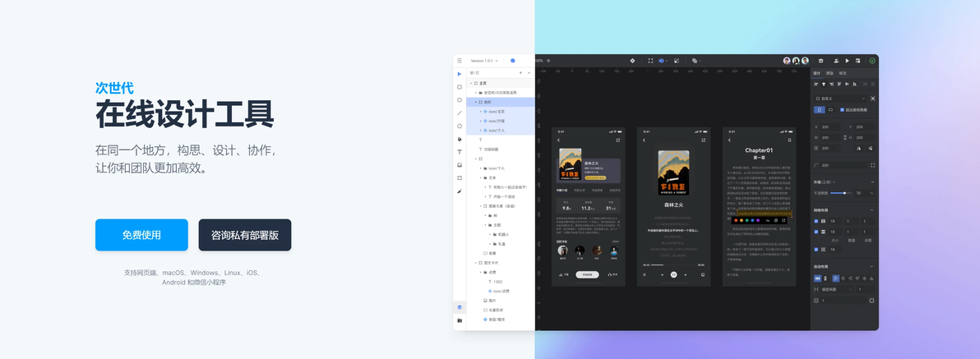The width and height of the screenshot is (980, 359).
Task: Select the ellipse shape tool
Action: [460, 100]
